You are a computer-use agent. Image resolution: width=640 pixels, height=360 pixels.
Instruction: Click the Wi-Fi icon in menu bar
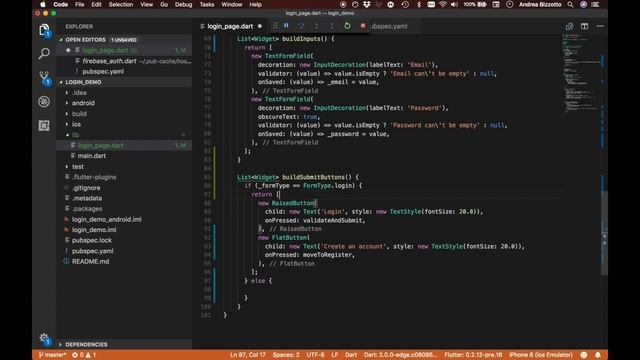pos(443,4)
